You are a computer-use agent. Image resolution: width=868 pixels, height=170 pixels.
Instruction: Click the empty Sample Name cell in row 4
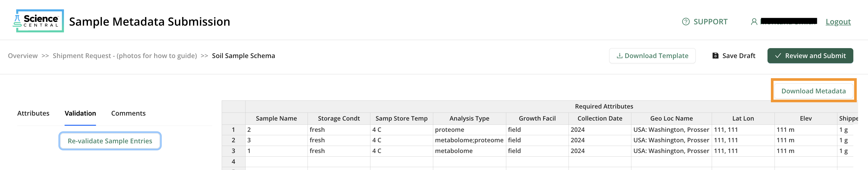click(x=276, y=162)
